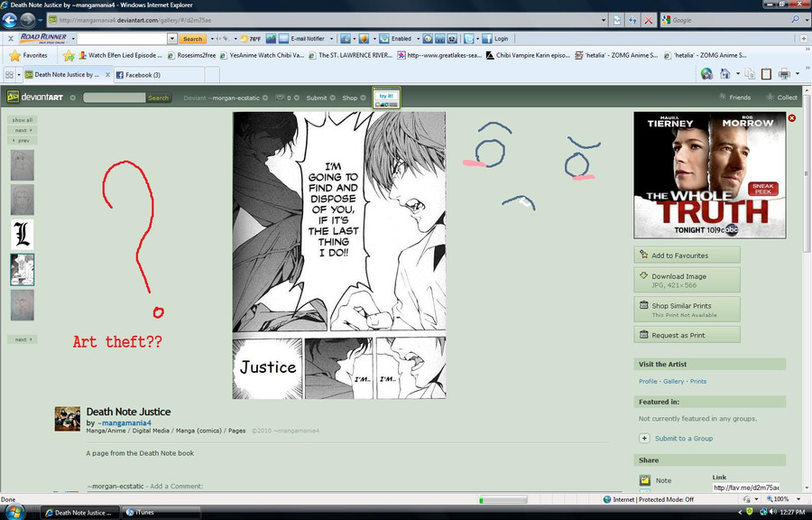Open the Favorites star button

pyautogui.click(x=29, y=55)
